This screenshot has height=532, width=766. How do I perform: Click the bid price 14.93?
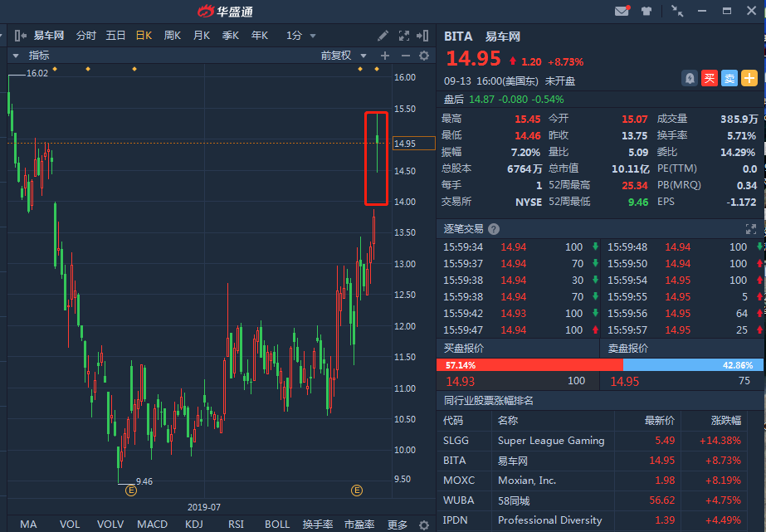[x=461, y=382]
